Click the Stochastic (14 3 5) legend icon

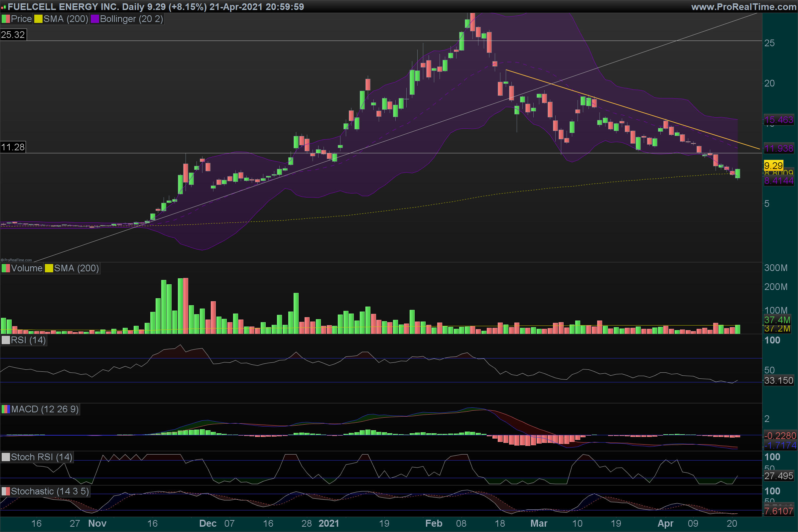[5, 491]
